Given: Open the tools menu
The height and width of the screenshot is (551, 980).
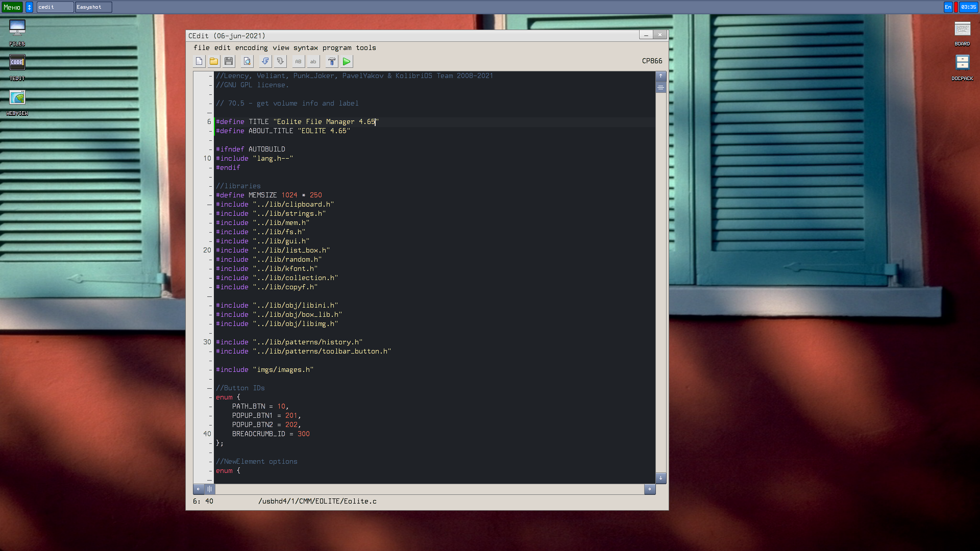Looking at the screenshot, I should (365, 48).
